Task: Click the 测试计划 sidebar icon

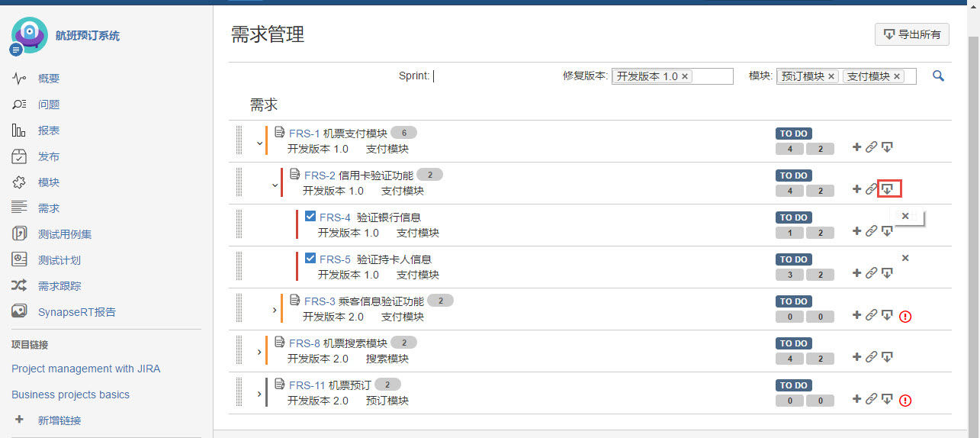Action: 20,259
